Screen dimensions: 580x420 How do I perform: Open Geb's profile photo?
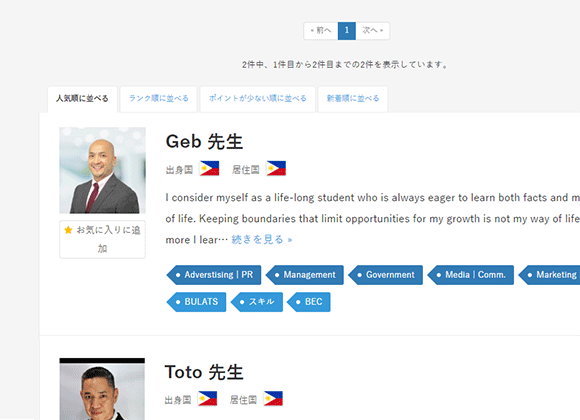click(x=102, y=170)
